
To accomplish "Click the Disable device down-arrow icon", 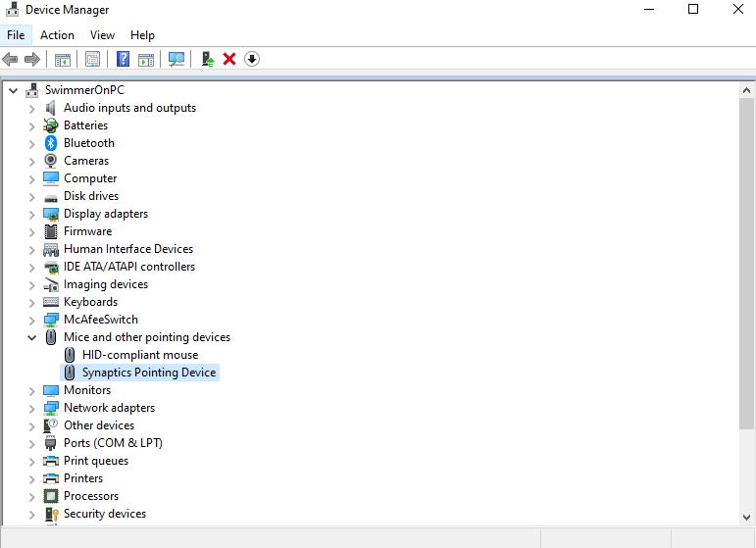I will pyautogui.click(x=252, y=59).
